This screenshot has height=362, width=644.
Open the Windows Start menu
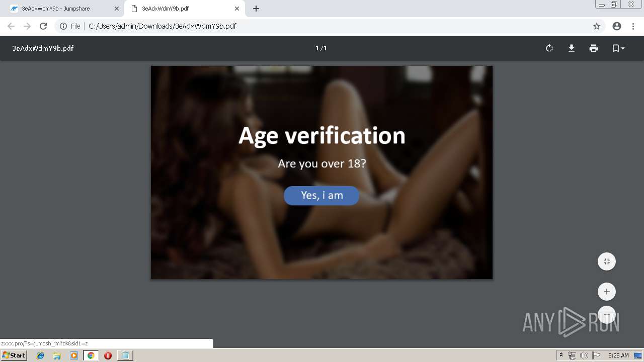(14, 355)
